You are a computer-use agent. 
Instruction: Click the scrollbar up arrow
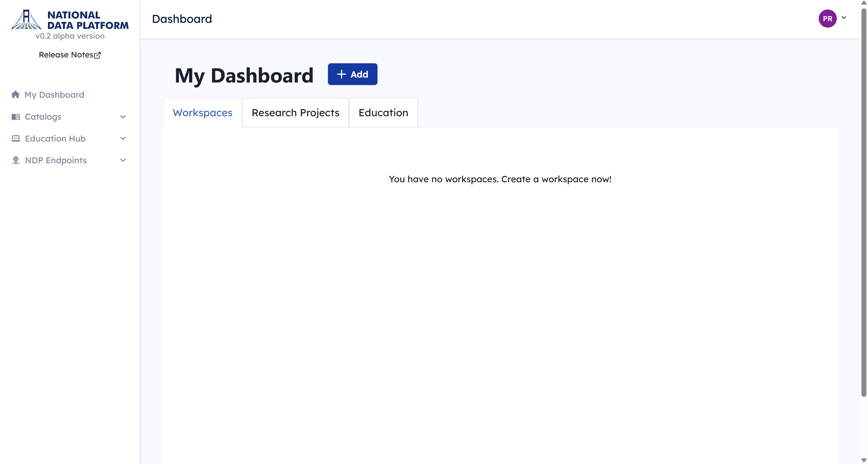(864, 3)
